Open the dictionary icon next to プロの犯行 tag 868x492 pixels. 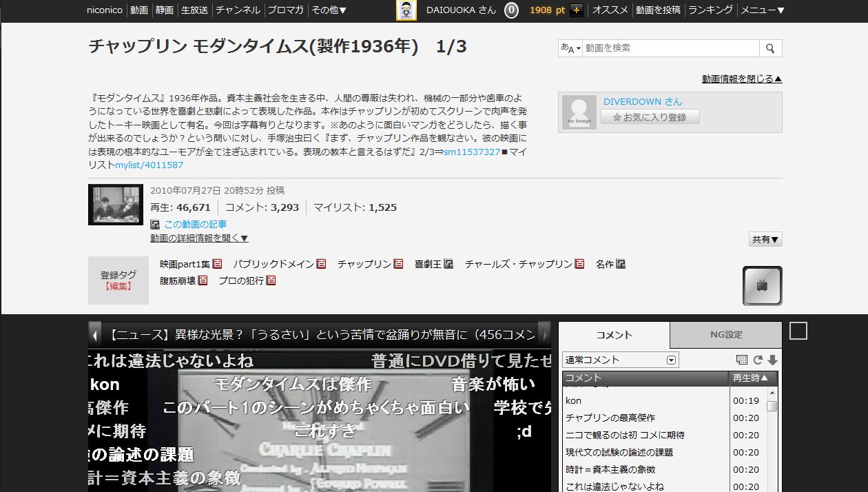[x=271, y=280]
